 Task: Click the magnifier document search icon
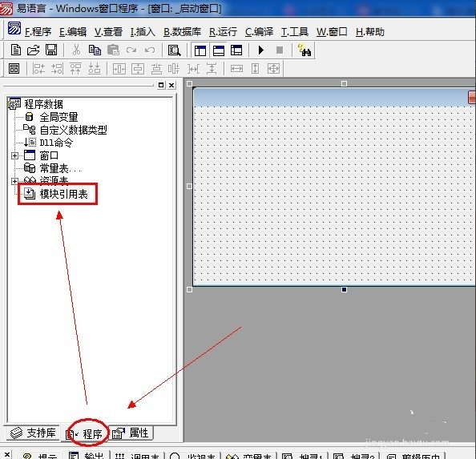[174, 50]
